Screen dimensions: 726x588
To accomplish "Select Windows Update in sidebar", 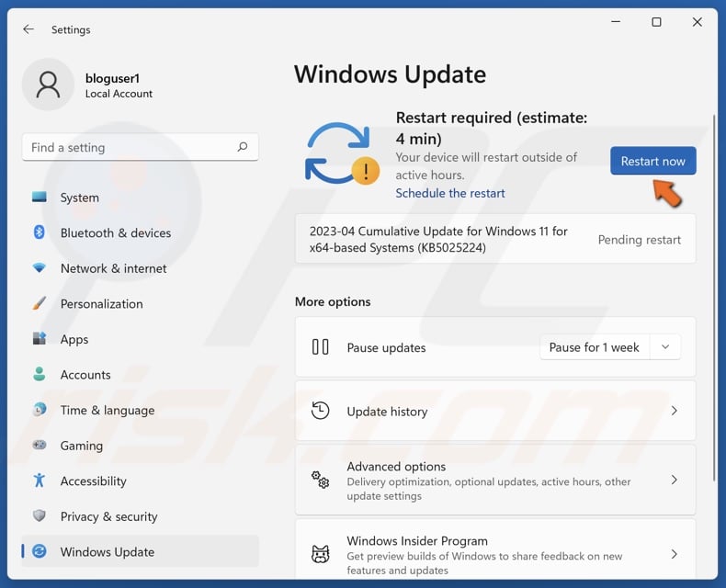I will point(141,551).
